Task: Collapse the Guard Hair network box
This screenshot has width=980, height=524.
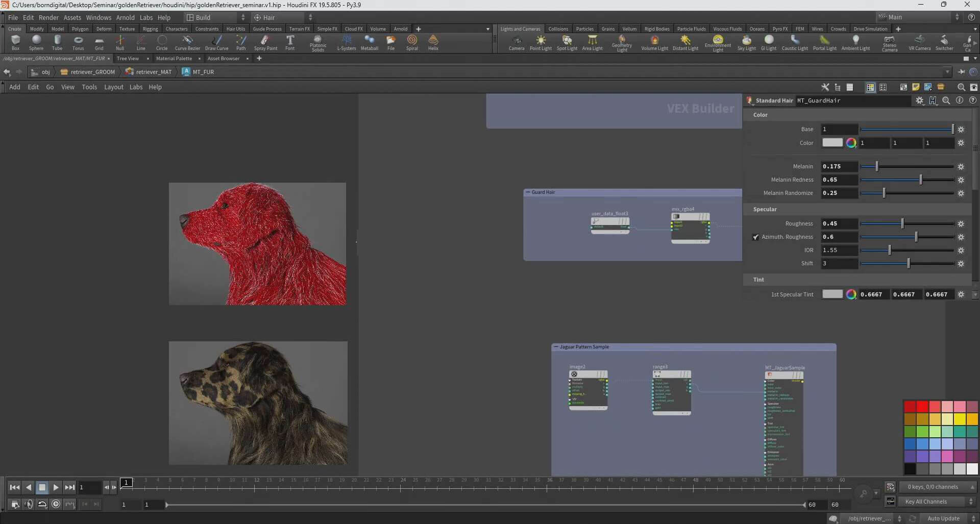Action: (528, 192)
